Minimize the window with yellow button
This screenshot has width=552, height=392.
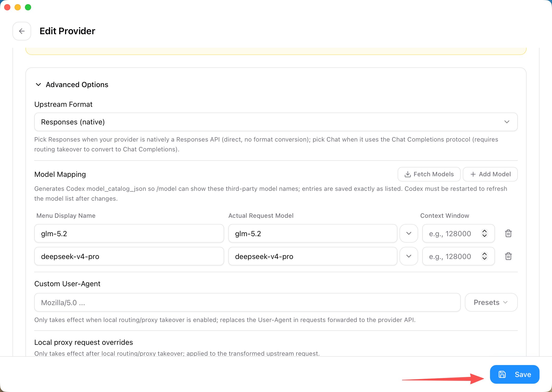[18, 7]
